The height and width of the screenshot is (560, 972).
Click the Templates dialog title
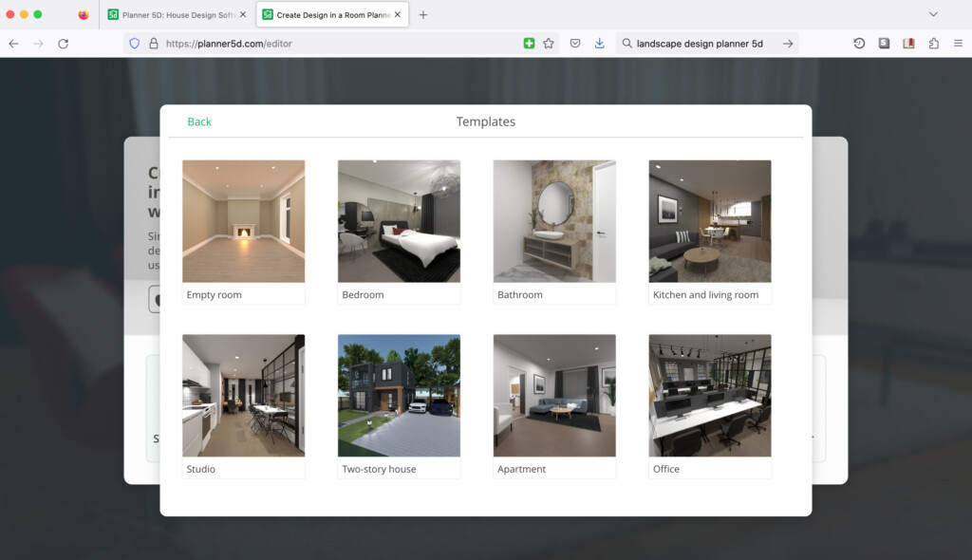(x=486, y=121)
